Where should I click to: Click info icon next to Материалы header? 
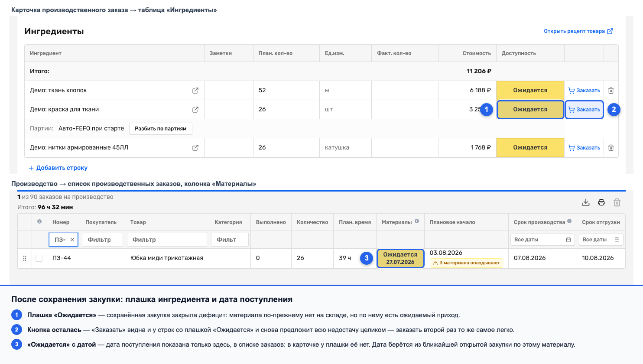[417, 221]
